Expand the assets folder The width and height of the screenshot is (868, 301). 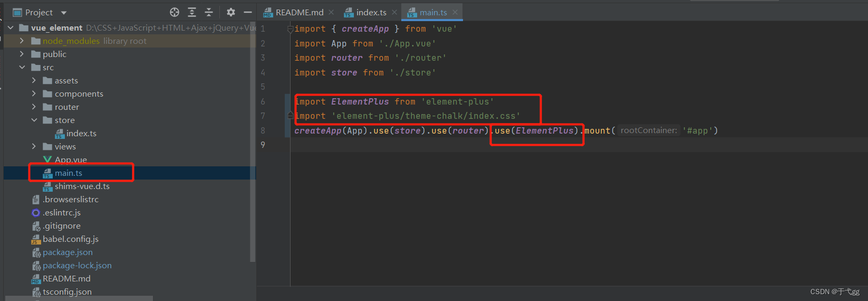click(x=34, y=80)
